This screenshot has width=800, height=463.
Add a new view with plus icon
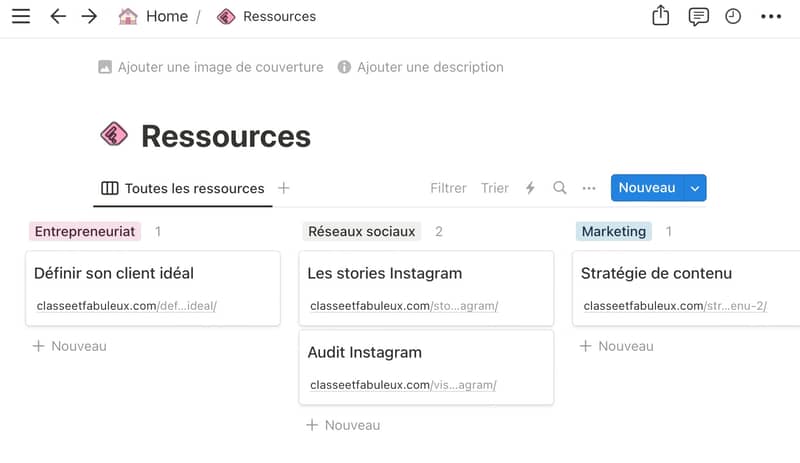click(284, 188)
